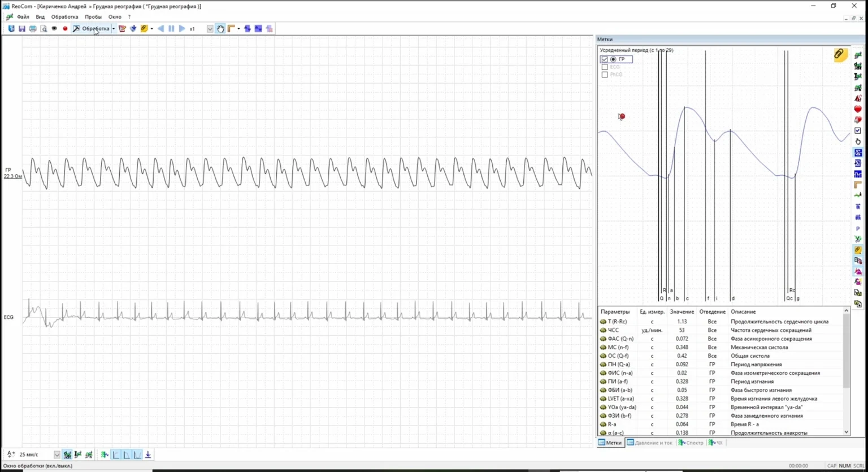Click the save diskette icon in toolbar
Screen dimensions: 868x472
[21, 28]
